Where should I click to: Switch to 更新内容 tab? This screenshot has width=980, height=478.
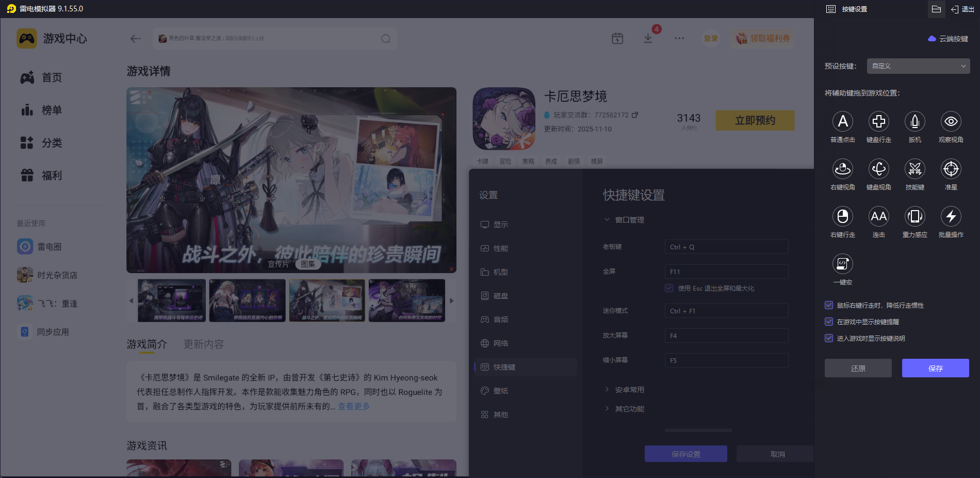[204, 344]
